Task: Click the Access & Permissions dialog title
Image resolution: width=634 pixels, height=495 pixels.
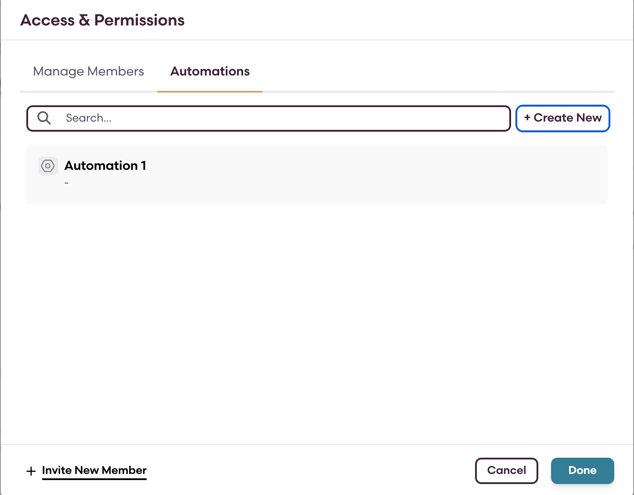Action: pyautogui.click(x=102, y=20)
